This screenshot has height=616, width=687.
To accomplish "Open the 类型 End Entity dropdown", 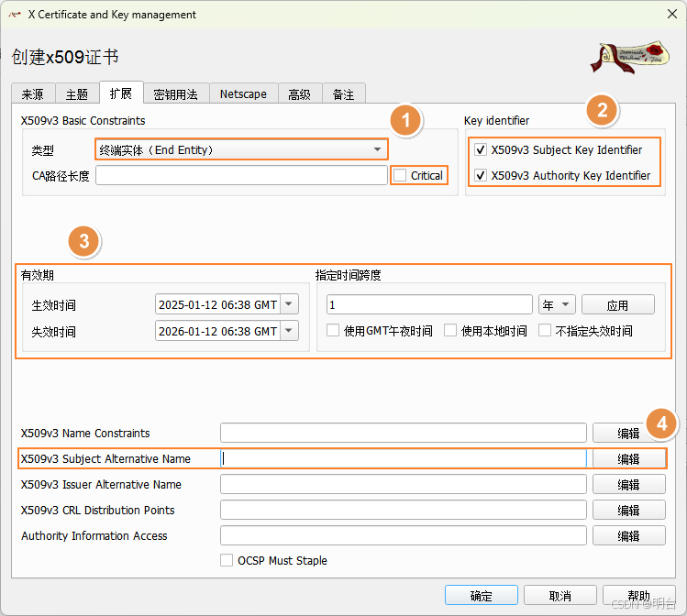I will pos(241,149).
